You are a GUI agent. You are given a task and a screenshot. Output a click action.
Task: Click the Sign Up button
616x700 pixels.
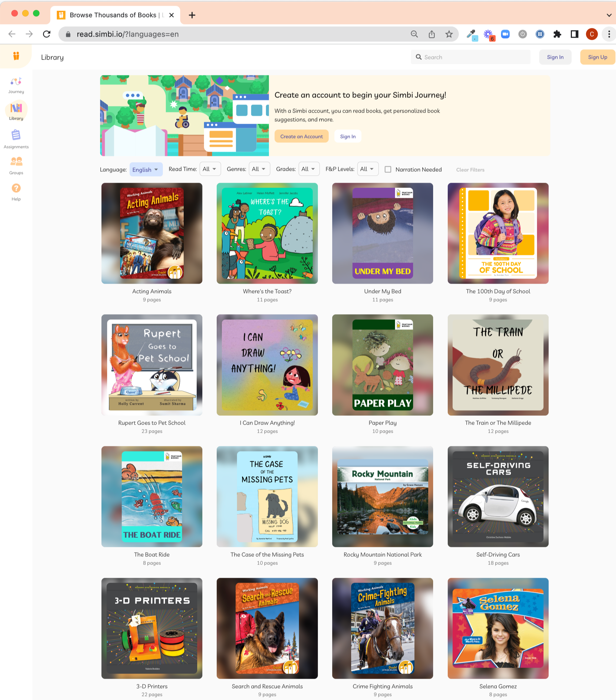(597, 57)
